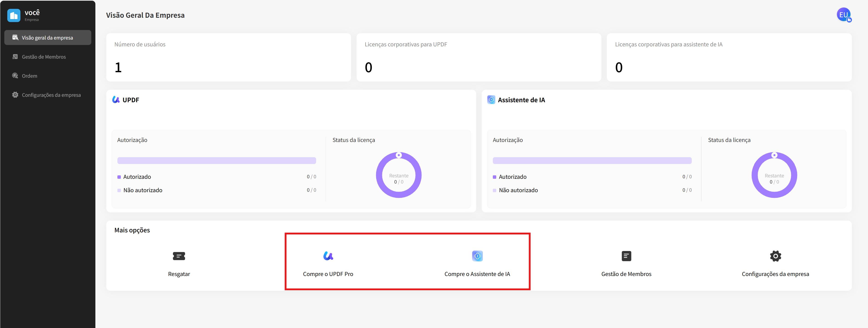Click the Ordem sidebar icon
The height and width of the screenshot is (328, 868).
(15, 75)
